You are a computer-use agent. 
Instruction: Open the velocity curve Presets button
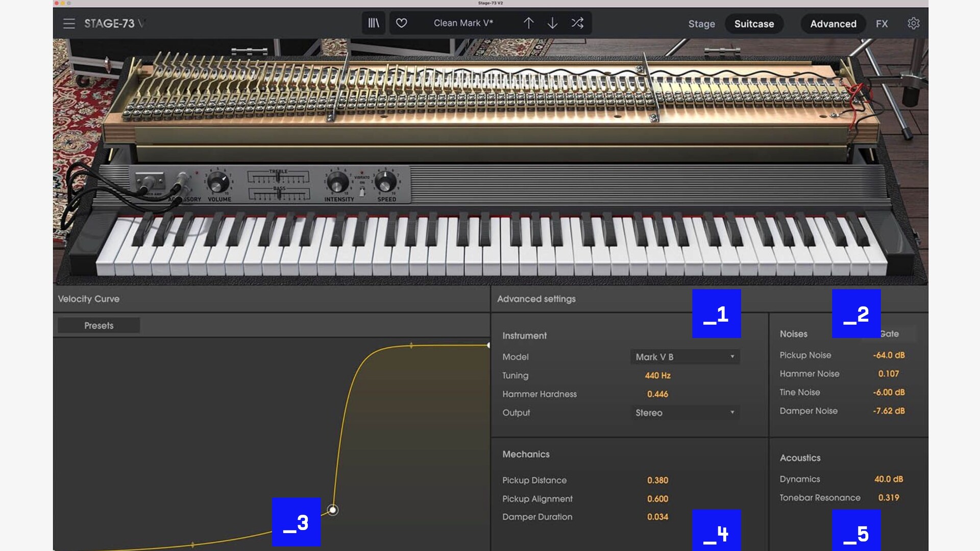[99, 325]
